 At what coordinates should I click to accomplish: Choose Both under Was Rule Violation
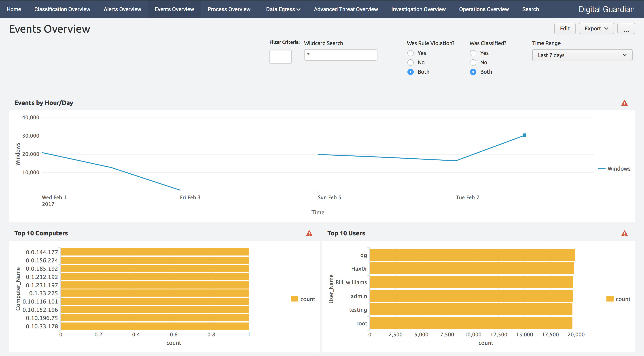pyautogui.click(x=411, y=72)
